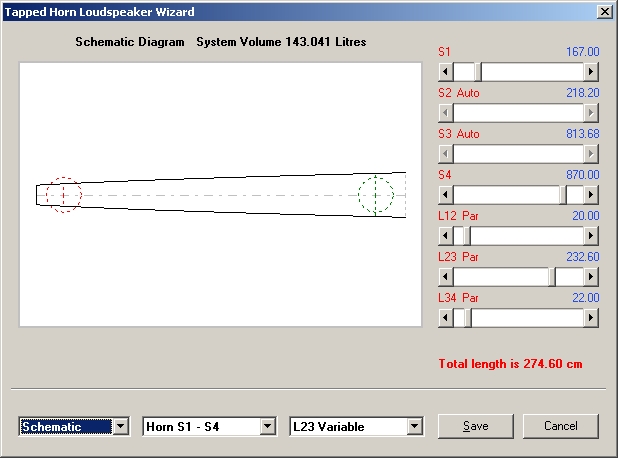Screen dimensions: 618x458
Task: Click the L34 Par value 22.00
Action: coord(586,298)
